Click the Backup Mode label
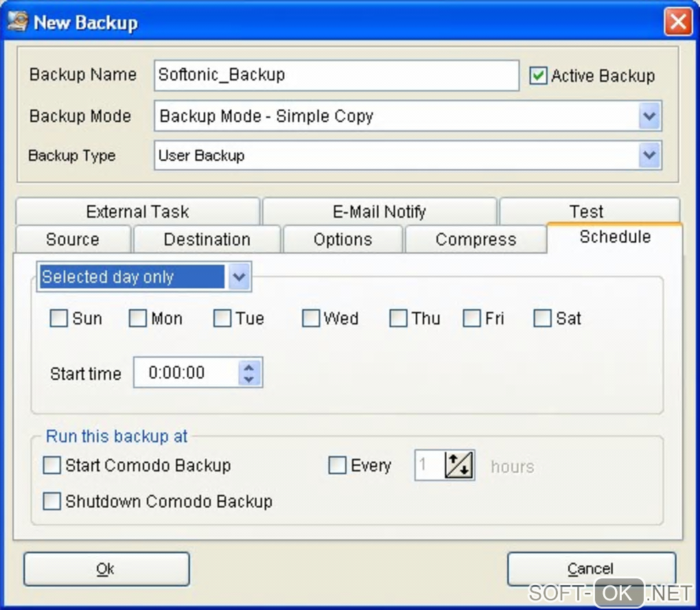Viewport: 700px width, 610px height. click(80, 116)
